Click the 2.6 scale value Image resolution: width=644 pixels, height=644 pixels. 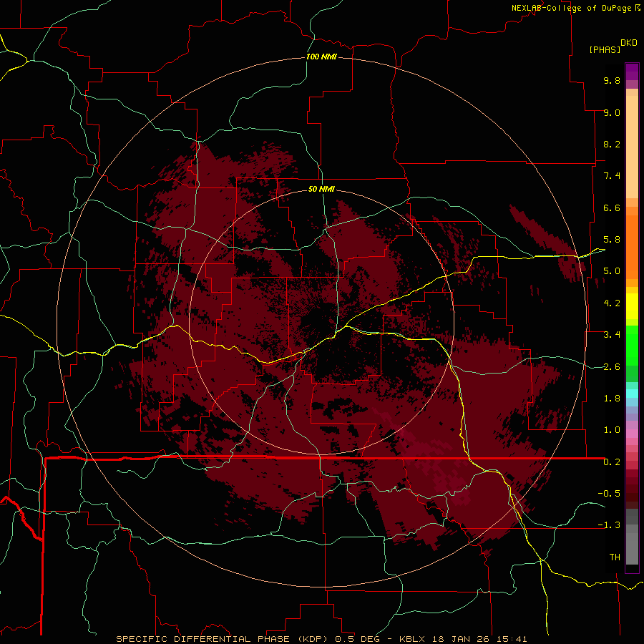[612, 367]
